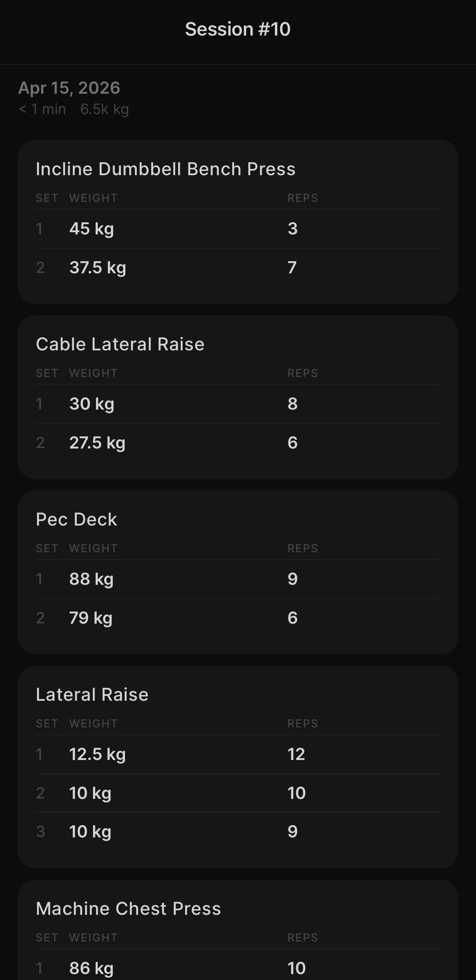Open Incline Dumbbell Bench Press exercise
The height and width of the screenshot is (980, 476).
[x=165, y=169]
